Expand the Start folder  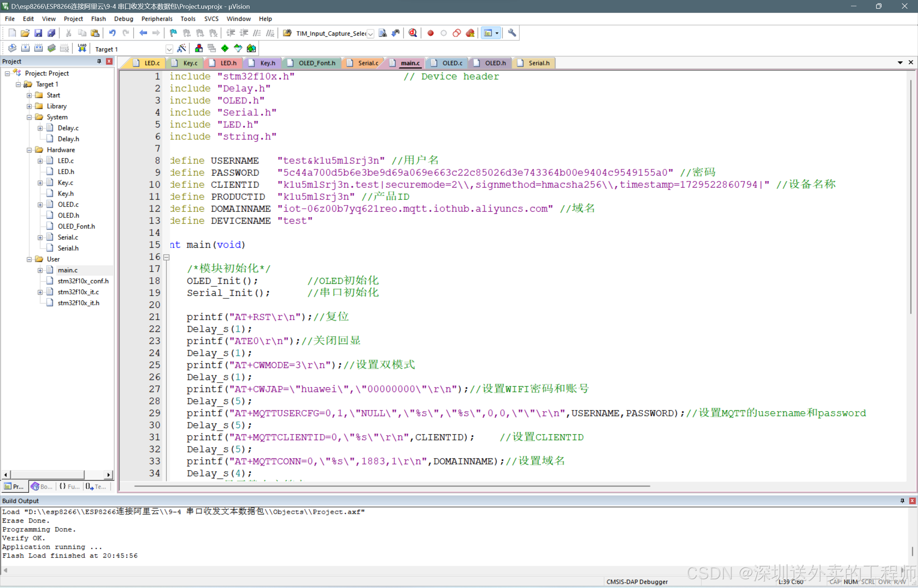29,95
